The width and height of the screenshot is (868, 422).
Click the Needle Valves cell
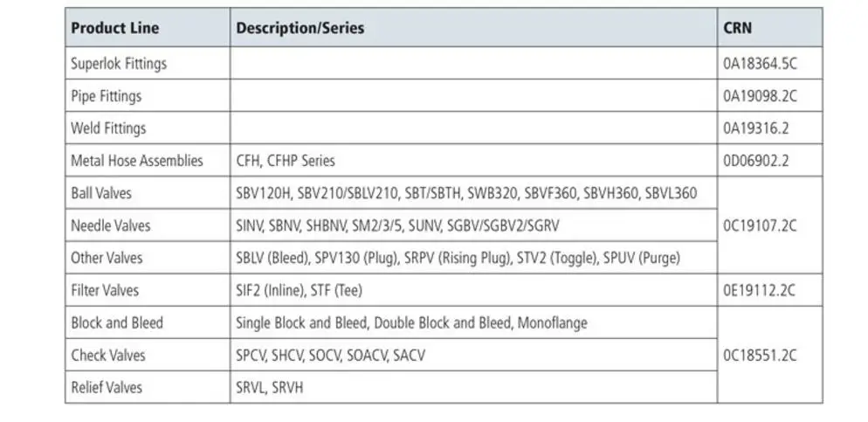(x=111, y=225)
